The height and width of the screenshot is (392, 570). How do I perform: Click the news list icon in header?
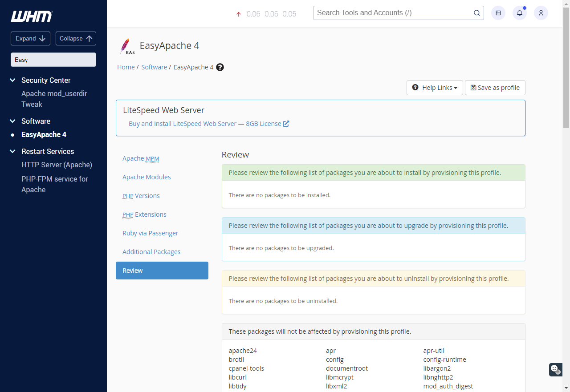(x=498, y=13)
